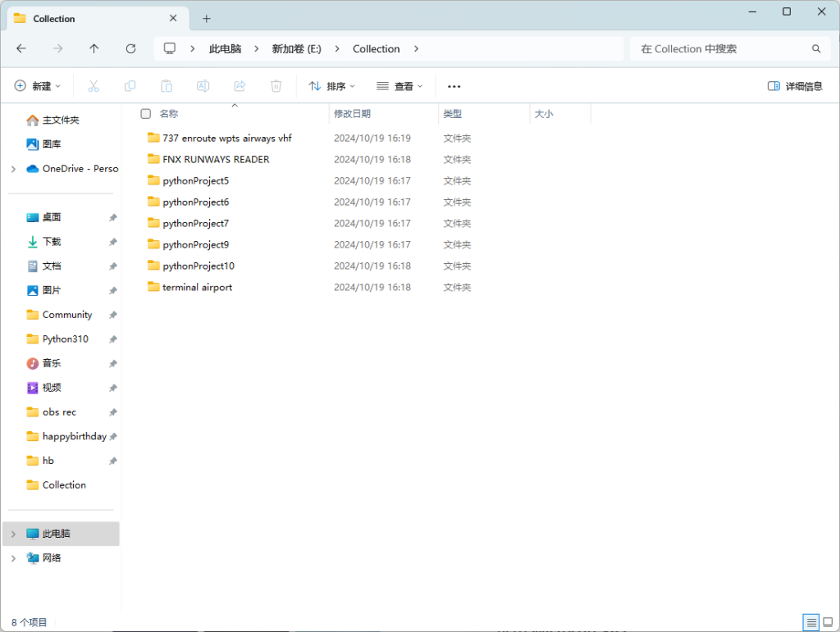840x632 pixels.
Task: Click the share icon in toolbar
Action: click(240, 86)
